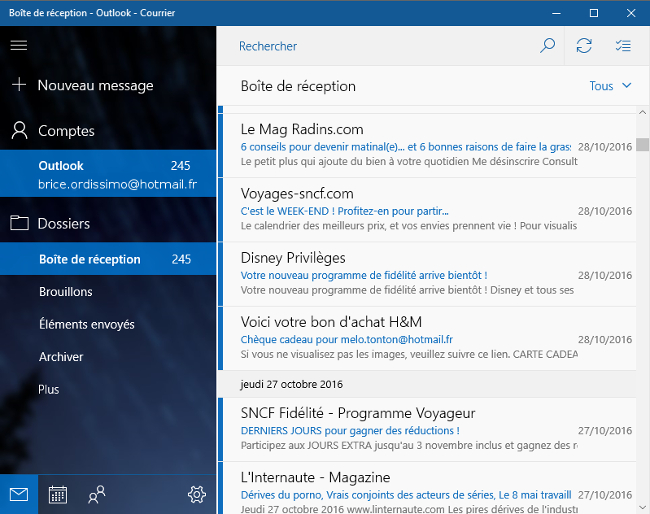This screenshot has width=650, height=514.
Task: Click subject 'DERNIERS JOURS pour gagner des réductions'
Action: click(x=350, y=431)
